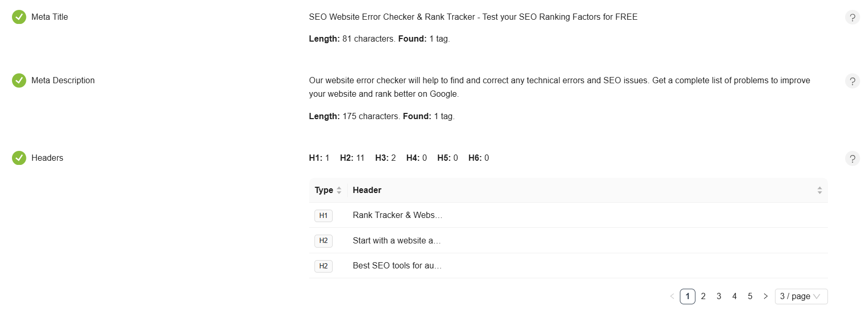
Task: Click the green check icon beside Headers
Action: point(19,158)
